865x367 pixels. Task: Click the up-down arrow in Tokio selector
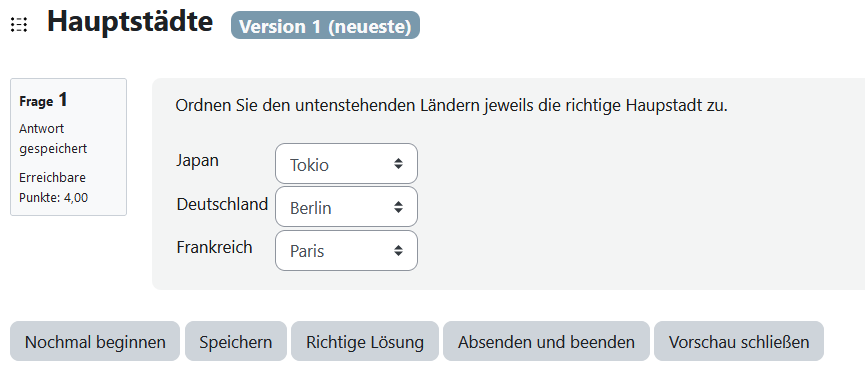pos(398,164)
